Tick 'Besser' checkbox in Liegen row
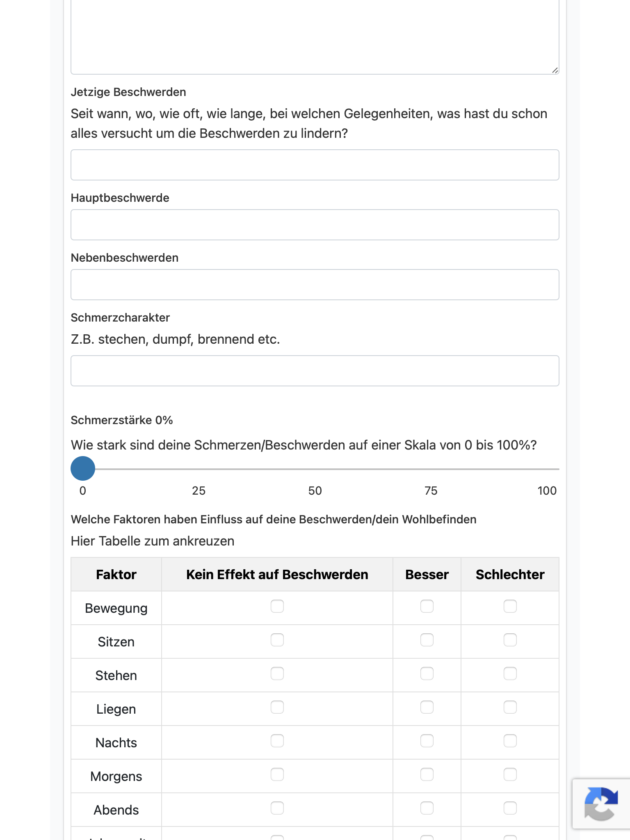This screenshot has width=630, height=840. 427,707
